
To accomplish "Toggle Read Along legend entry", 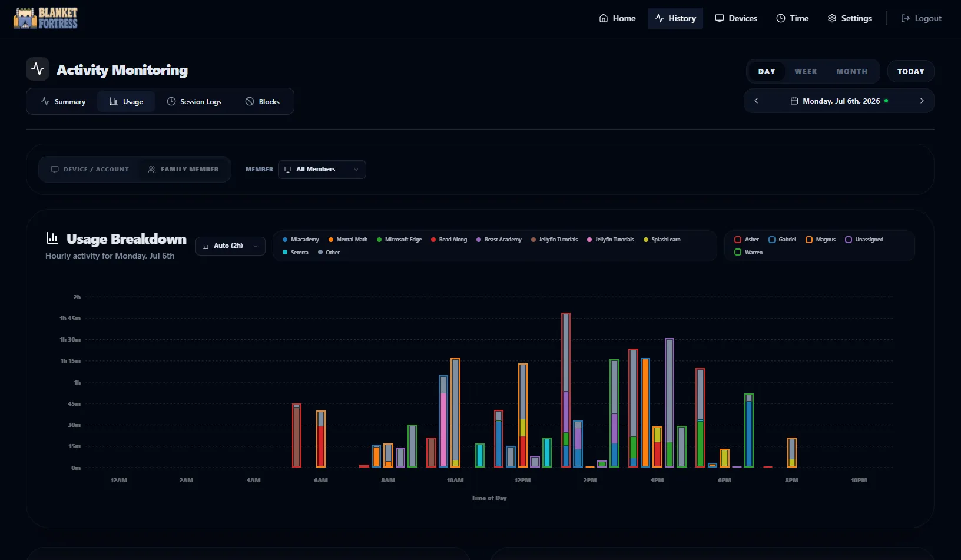I will click(449, 240).
